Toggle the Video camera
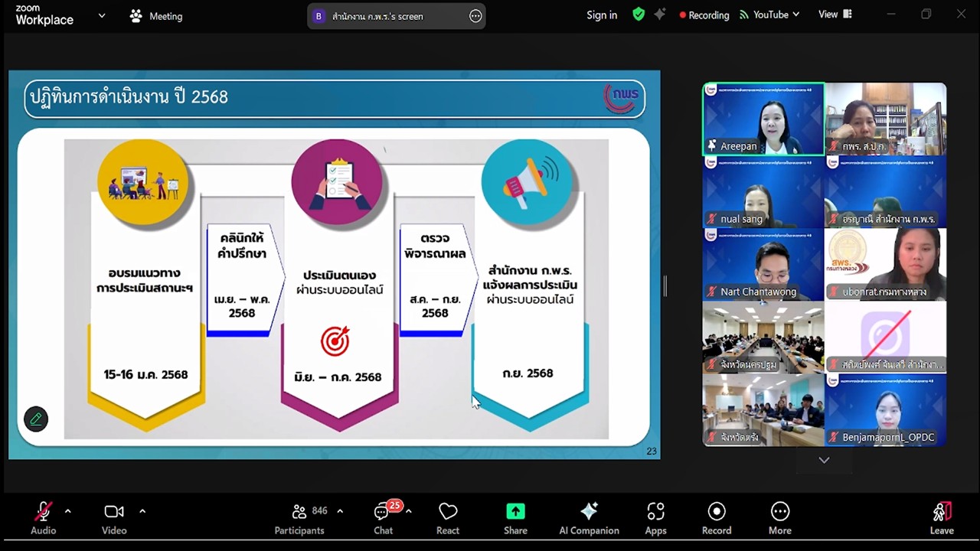This screenshot has width=980, height=551. click(114, 518)
